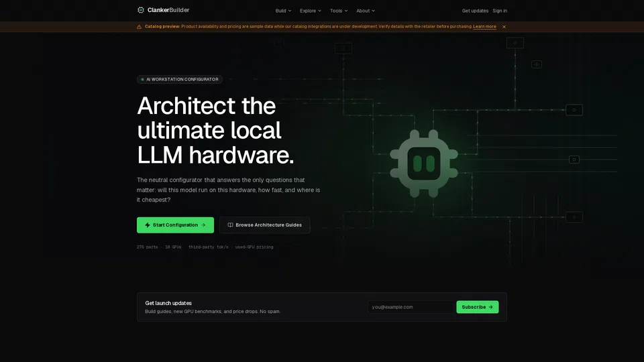The height and width of the screenshot is (362, 644).
Task: Expand the Explore menu
Action: [310, 11]
